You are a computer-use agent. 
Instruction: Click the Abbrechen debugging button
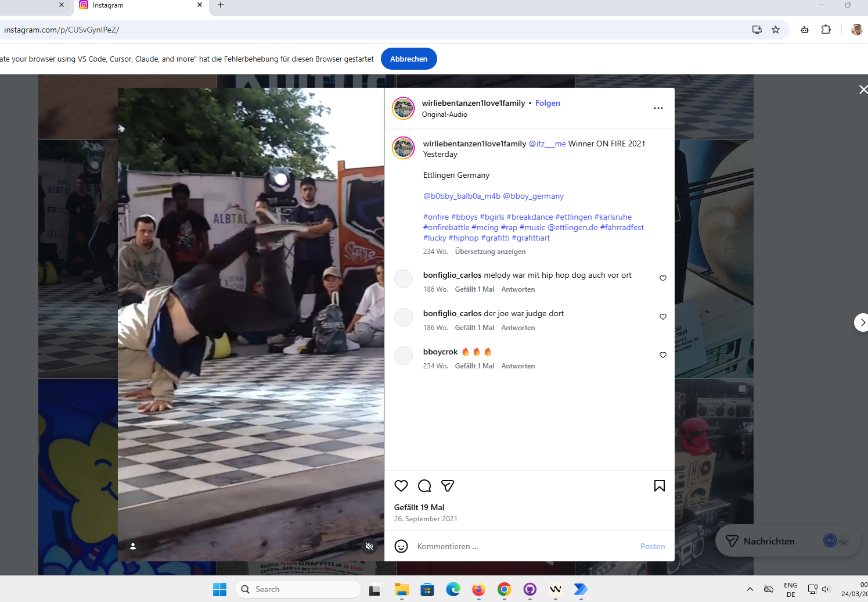[x=409, y=59]
